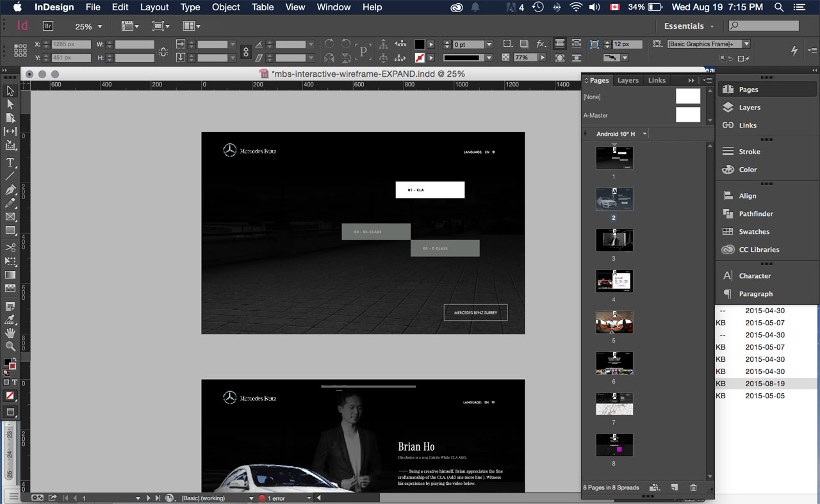Select the Hand tool

(10, 333)
